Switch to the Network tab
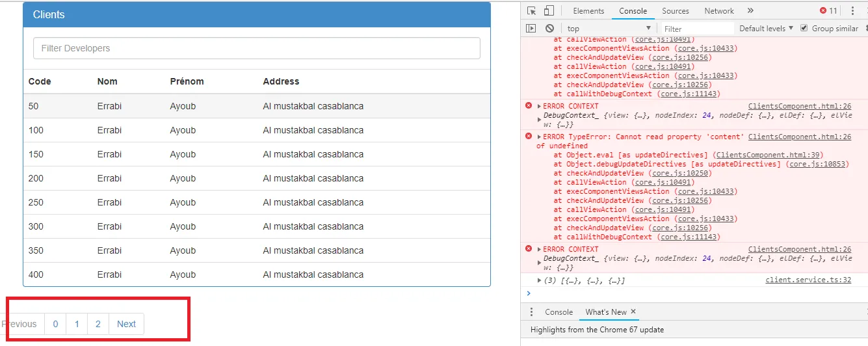Screen dimensions: 868x346 click(718, 11)
